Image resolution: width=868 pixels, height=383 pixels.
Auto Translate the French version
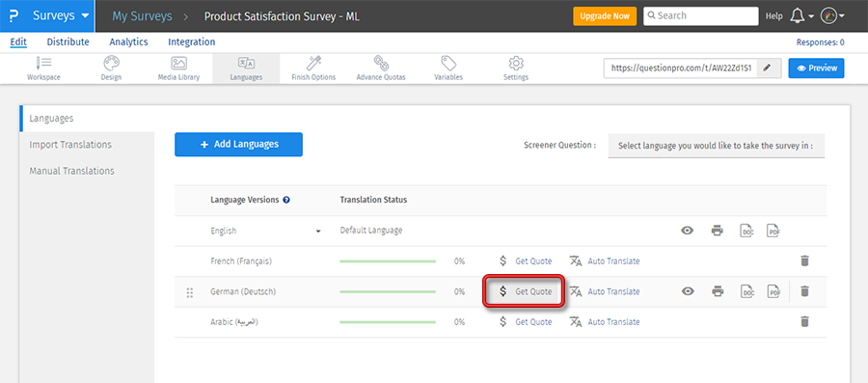(x=605, y=260)
